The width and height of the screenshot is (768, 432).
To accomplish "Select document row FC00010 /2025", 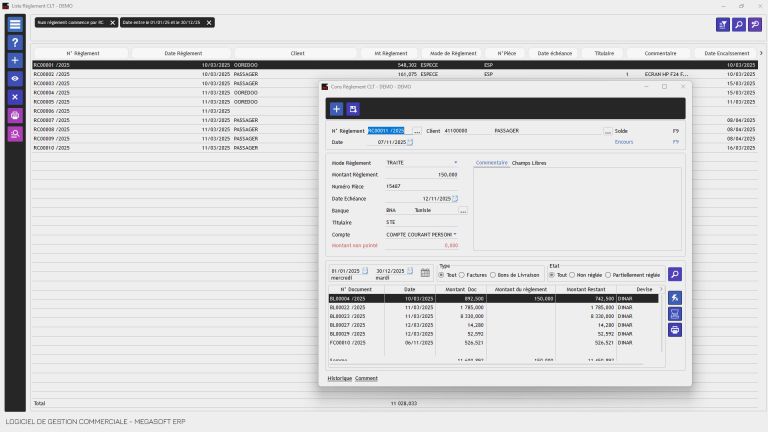I will [x=494, y=343].
